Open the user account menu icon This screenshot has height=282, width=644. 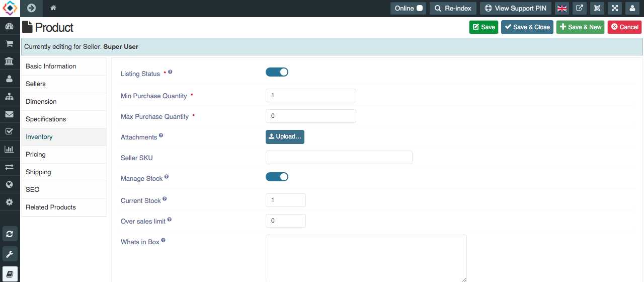(x=632, y=8)
